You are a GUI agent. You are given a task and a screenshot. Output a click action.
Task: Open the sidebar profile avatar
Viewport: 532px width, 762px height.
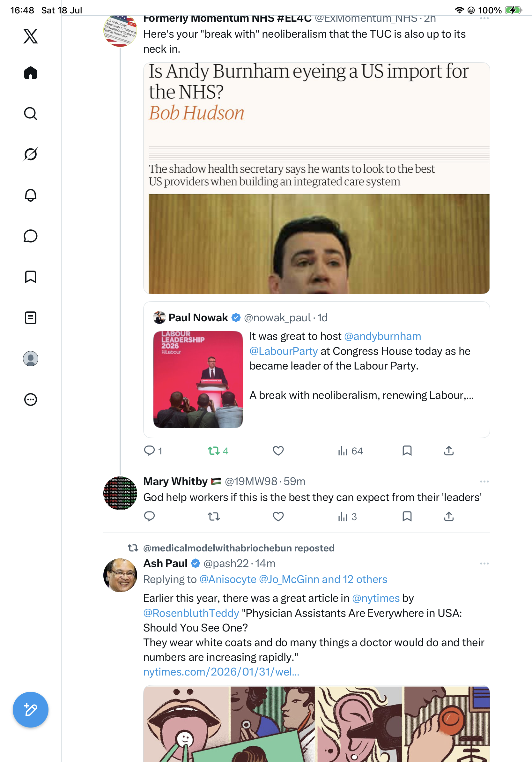[x=31, y=358]
